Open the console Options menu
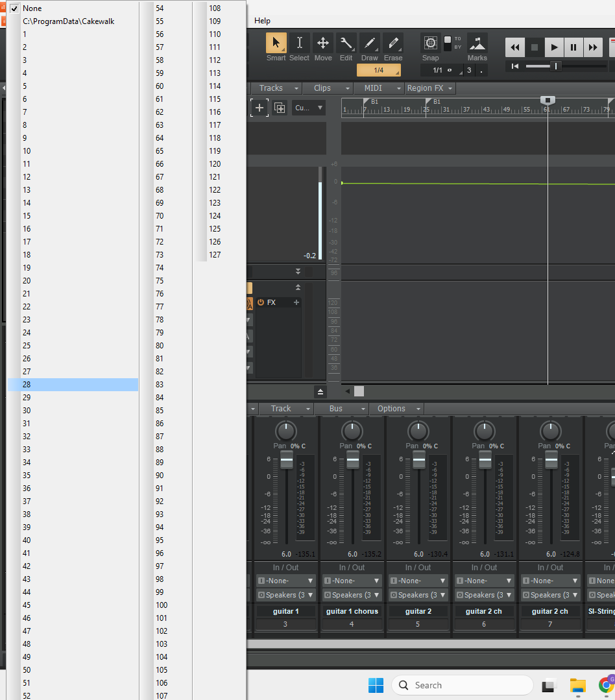The image size is (615, 700). click(396, 409)
